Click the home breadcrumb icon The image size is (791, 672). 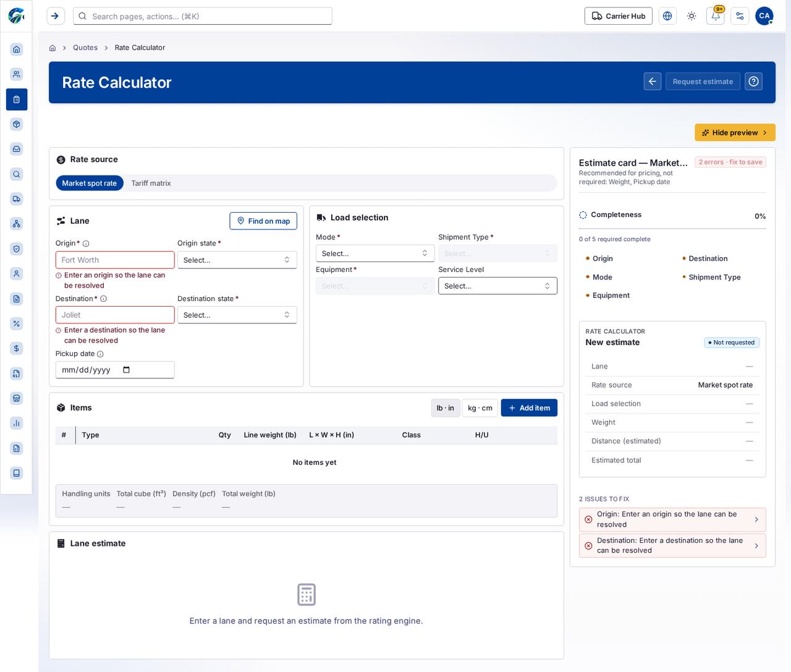coord(53,48)
